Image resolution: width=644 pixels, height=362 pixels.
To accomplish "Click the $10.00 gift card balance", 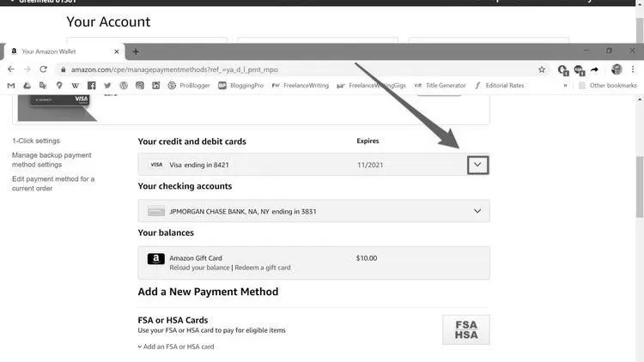I will [x=367, y=258].
